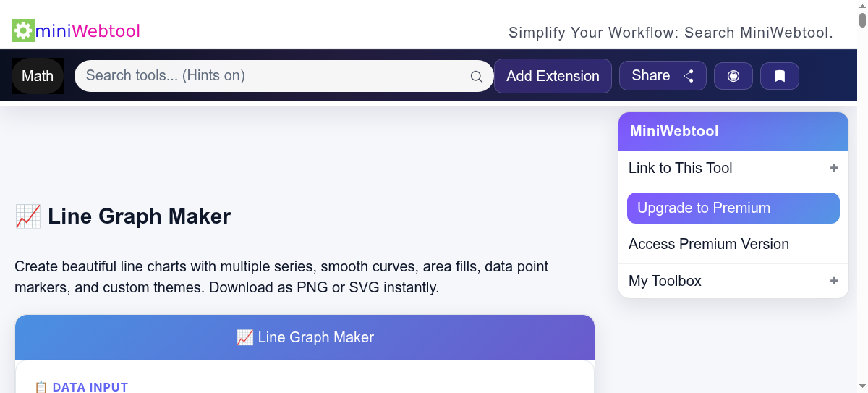Expand My Toolbox plus sign
This screenshot has height=393, width=868.
pos(834,281)
